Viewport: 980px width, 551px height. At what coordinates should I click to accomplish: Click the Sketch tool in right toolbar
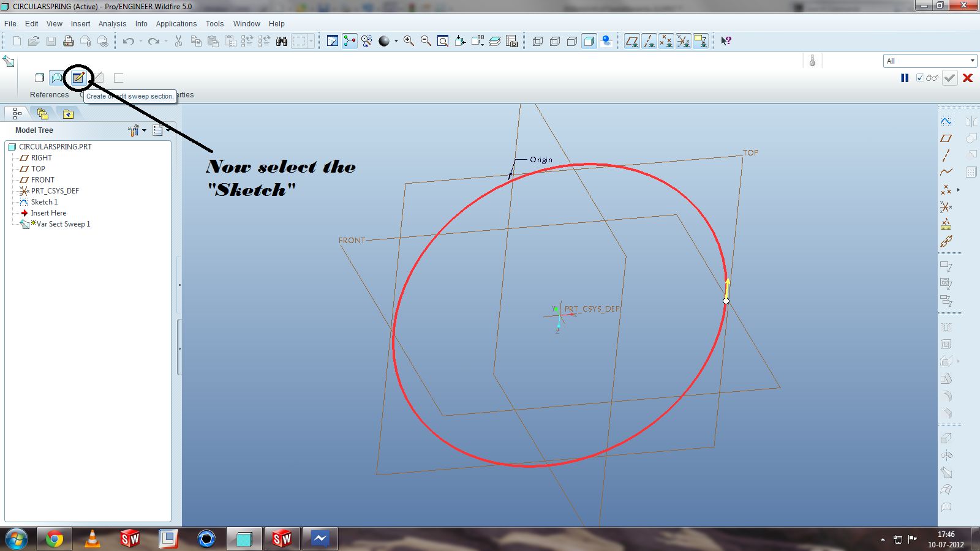click(x=946, y=121)
